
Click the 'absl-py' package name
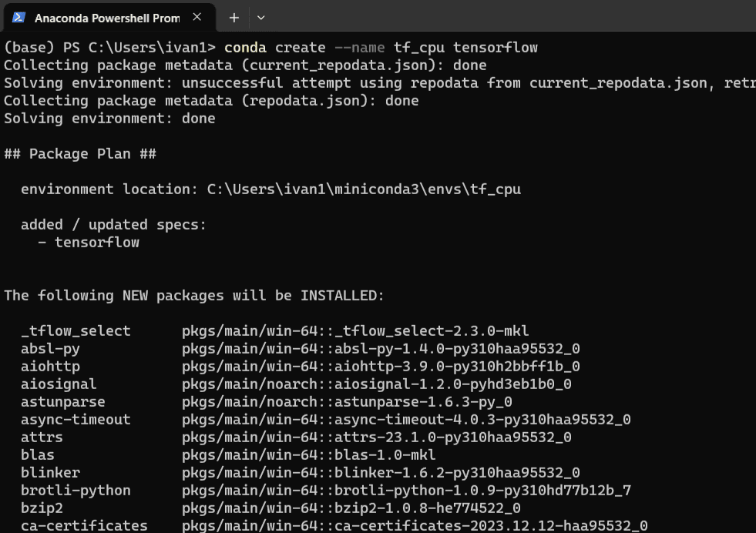(x=50, y=349)
